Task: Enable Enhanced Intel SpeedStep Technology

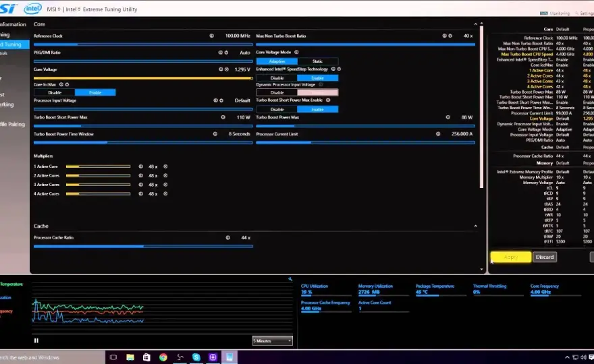Action: pos(317,78)
